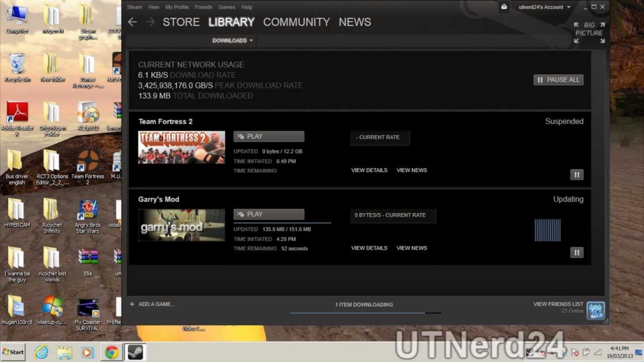Click the Windows Start button
Screen dimensions: 644x362
[13, 352]
